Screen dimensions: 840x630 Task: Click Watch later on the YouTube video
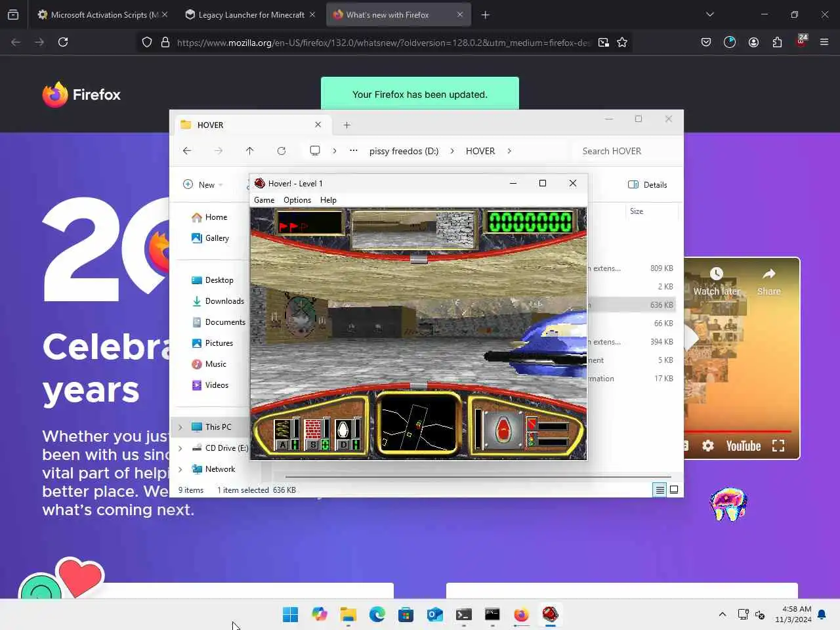(x=717, y=282)
